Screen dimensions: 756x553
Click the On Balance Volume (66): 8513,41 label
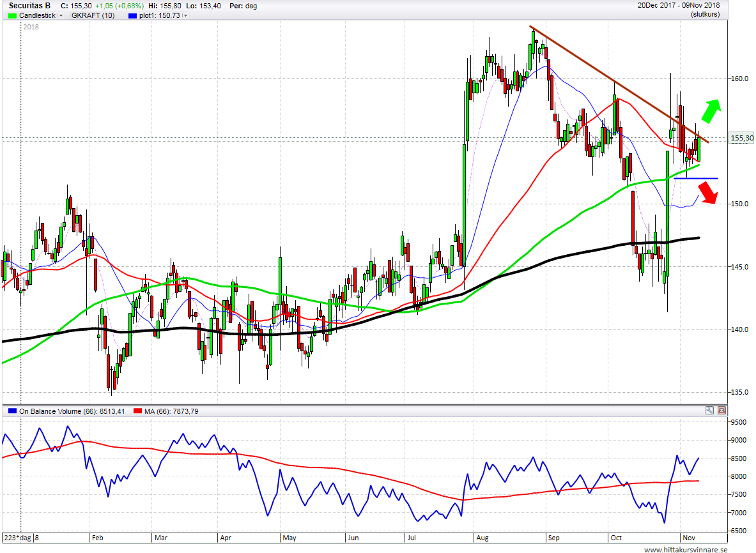click(72, 411)
